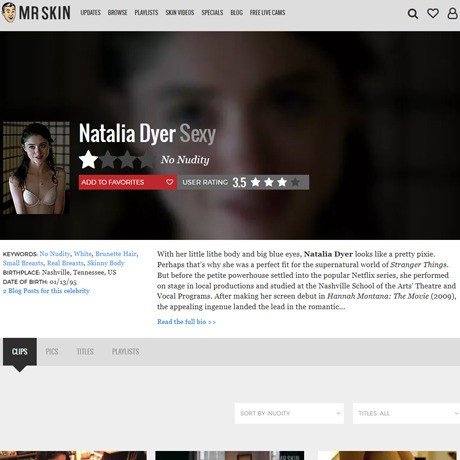Open the Updates menu
This screenshot has width=460, height=460.
[x=90, y=13]
